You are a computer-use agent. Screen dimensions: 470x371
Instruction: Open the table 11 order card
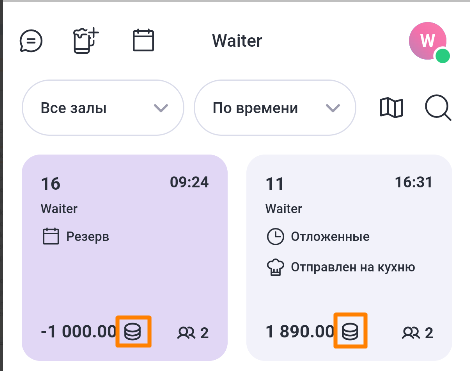[349, 258]
